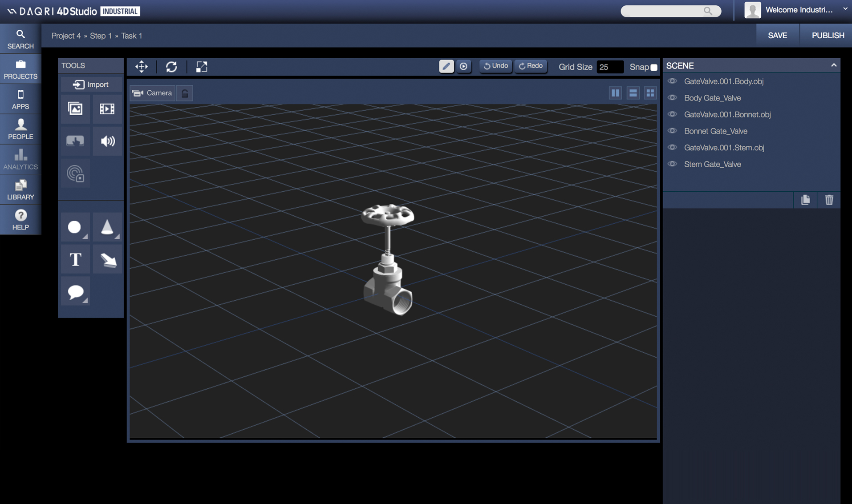This screenshot has width=852, height=504.
Task: Hide GateValve.001.Stem.obj with eye icon
Action: (672, 147)
